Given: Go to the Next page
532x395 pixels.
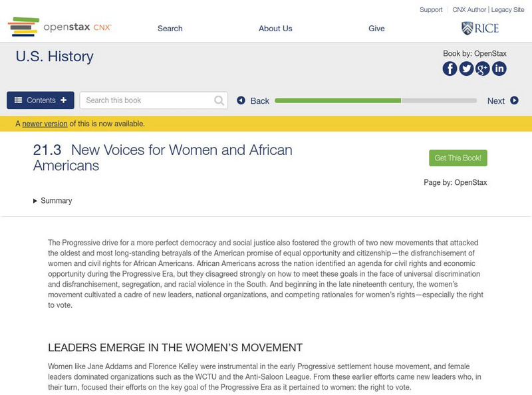Looking at the screenshot, I should (502, 101).
